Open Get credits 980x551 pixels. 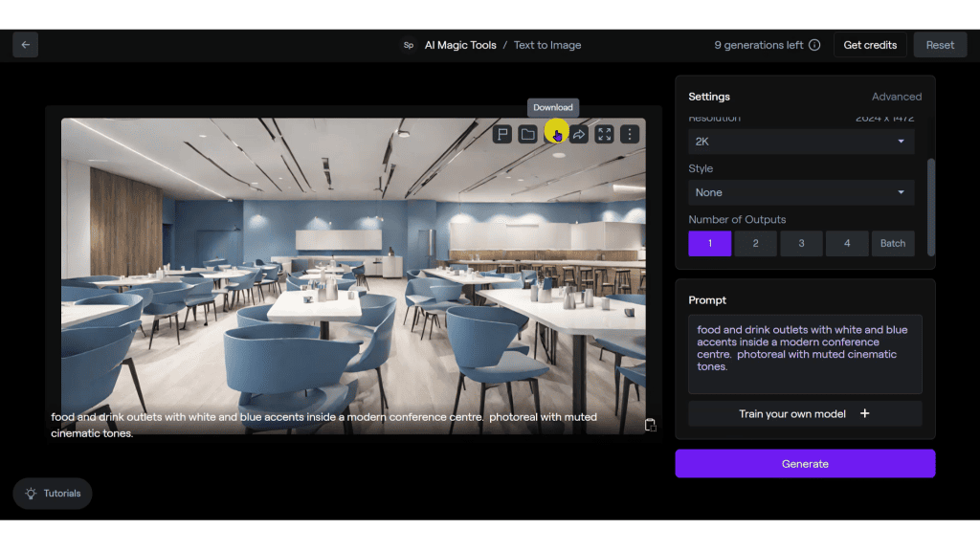click(x=869, y=44)
